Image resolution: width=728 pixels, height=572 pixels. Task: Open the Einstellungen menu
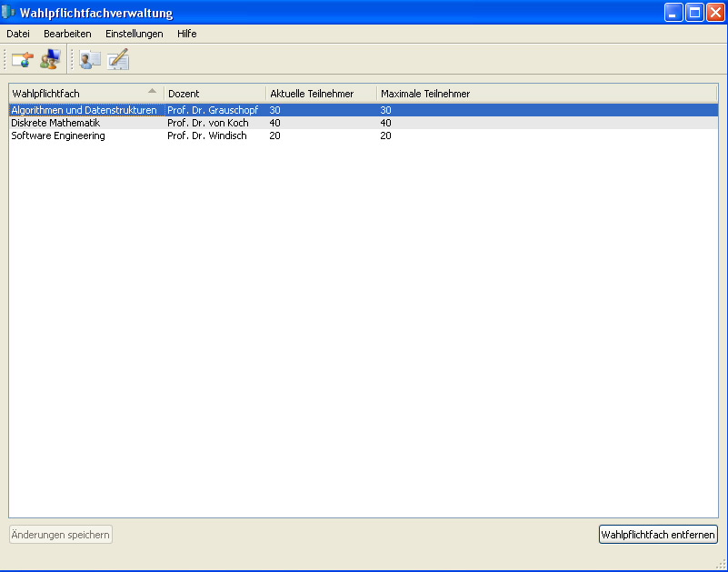pyautogui.click(x=134, y=34)
